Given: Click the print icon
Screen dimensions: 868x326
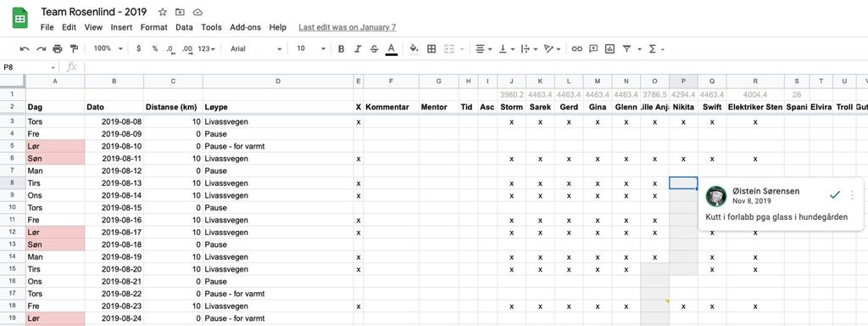Looking at the screenshot, I should [x=58, y=48].
